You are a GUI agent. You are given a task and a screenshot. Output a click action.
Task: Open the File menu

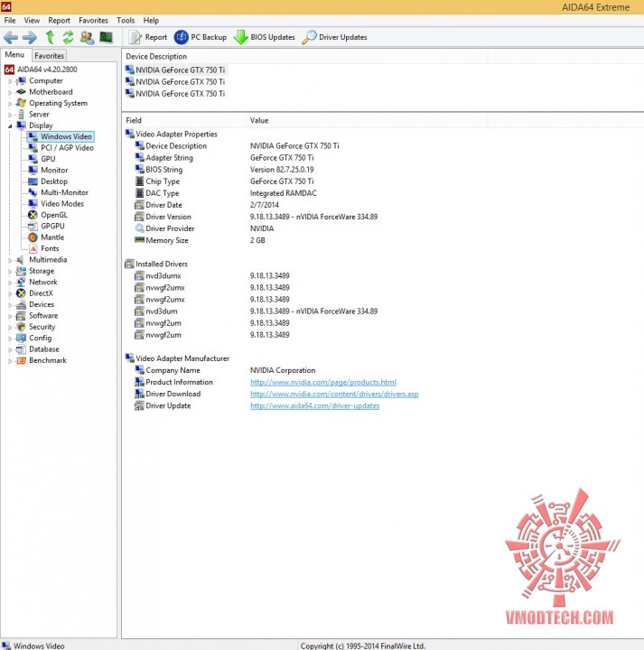pyautogui.click(x=10, y=20)
